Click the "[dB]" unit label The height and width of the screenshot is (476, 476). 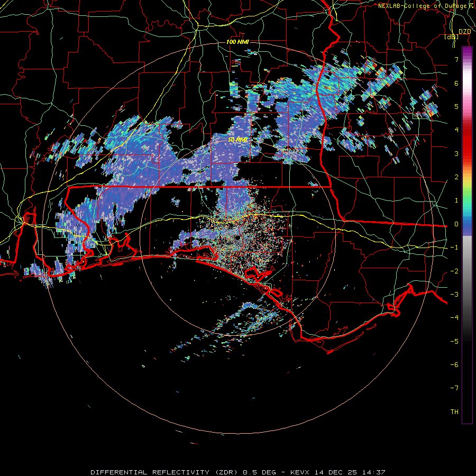452,37
